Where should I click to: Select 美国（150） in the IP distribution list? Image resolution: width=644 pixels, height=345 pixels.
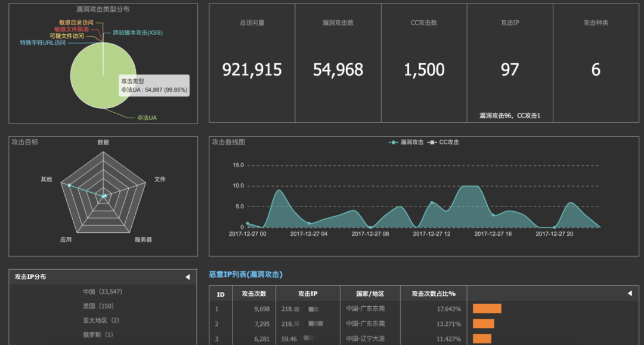[98, 306]
